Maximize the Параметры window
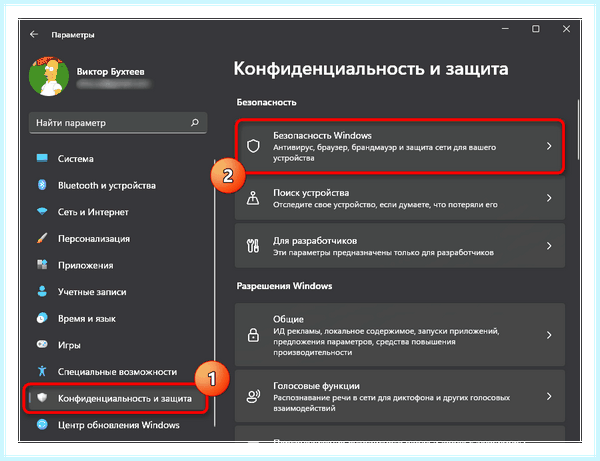The image size is (600, 461). (x=536, y=29)
